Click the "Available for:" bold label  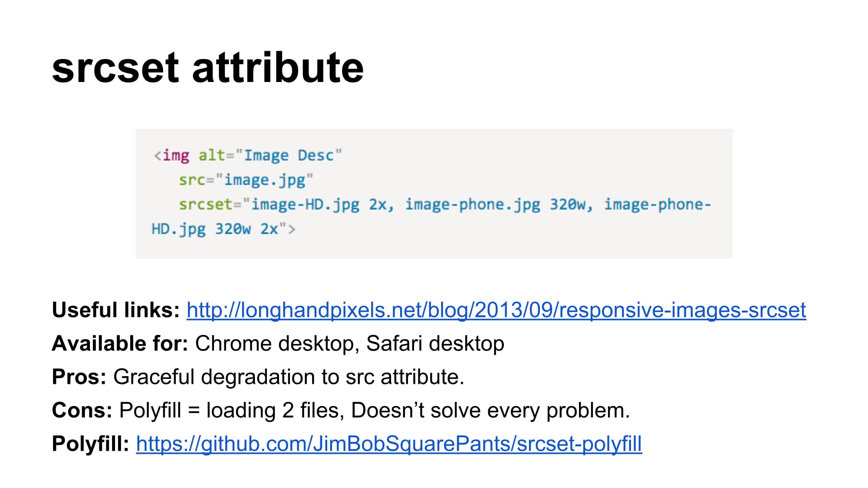120,344
